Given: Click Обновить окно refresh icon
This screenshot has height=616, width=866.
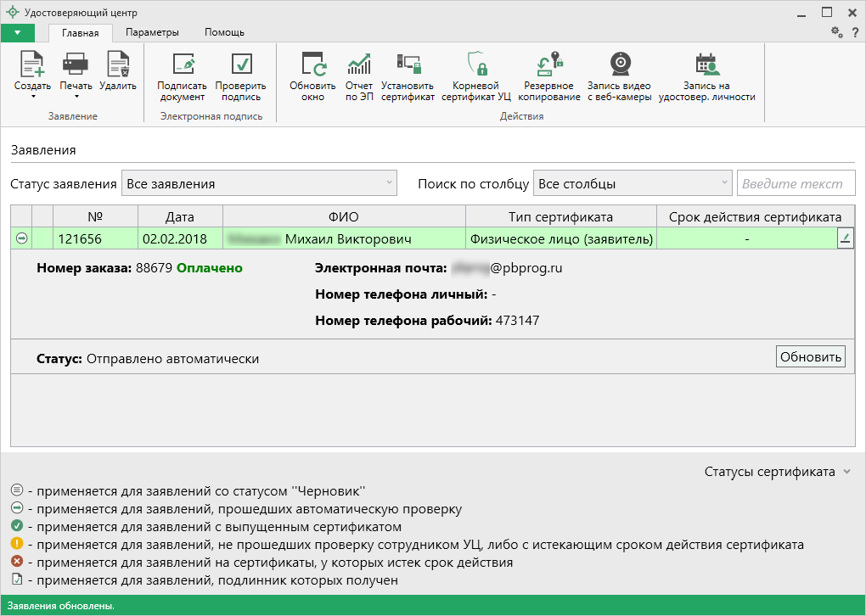Looking at the screenshot, I should click(x=312, y=65).
